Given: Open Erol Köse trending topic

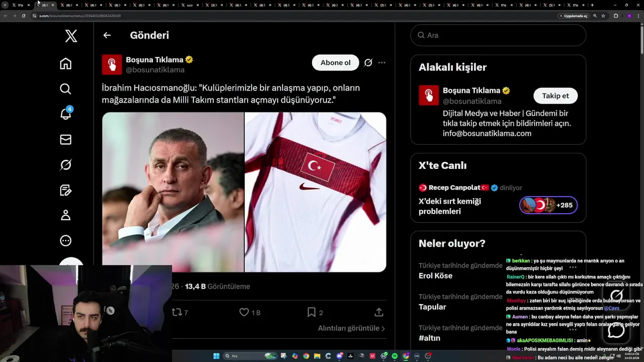Looking at the screenshot, I should pyautogui.click(x=435, y=276).
